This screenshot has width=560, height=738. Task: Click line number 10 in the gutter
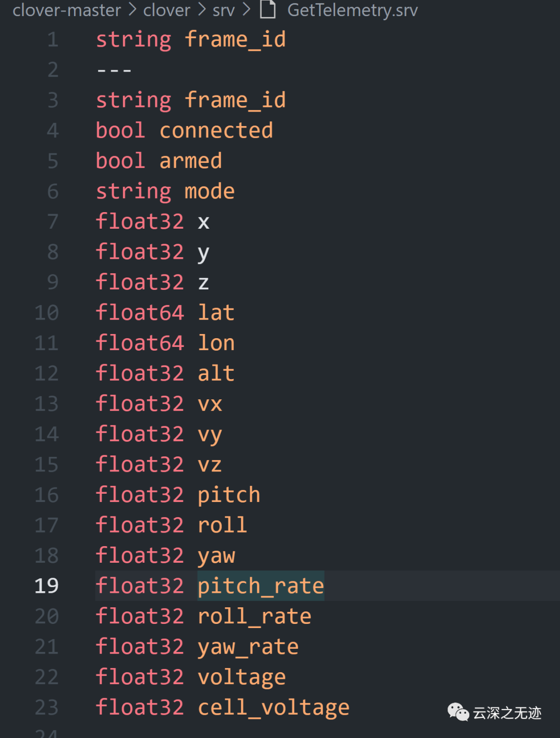[47, 313]
